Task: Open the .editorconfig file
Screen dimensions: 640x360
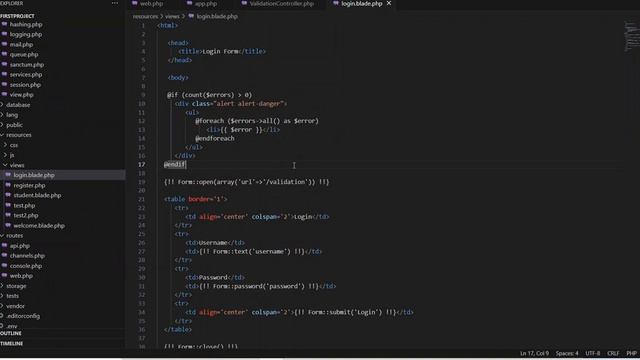Action: (x=23, y=316)
